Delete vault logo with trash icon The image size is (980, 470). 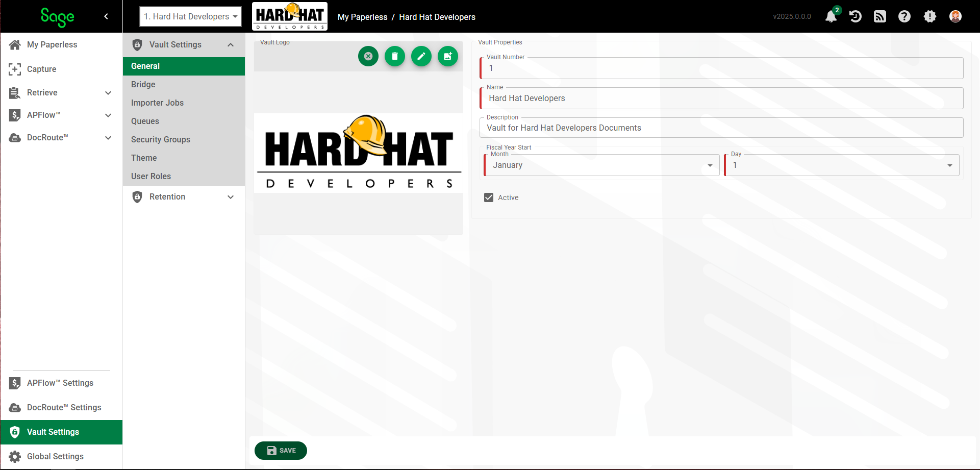tap(395, 56)
